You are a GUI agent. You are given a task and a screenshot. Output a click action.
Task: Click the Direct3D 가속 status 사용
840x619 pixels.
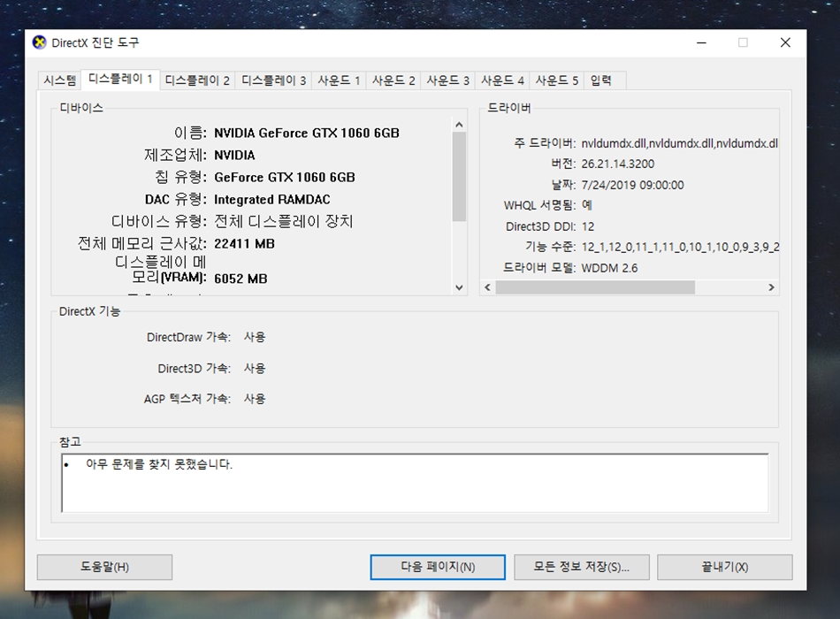pyautogui.click(x=255, y=368)
